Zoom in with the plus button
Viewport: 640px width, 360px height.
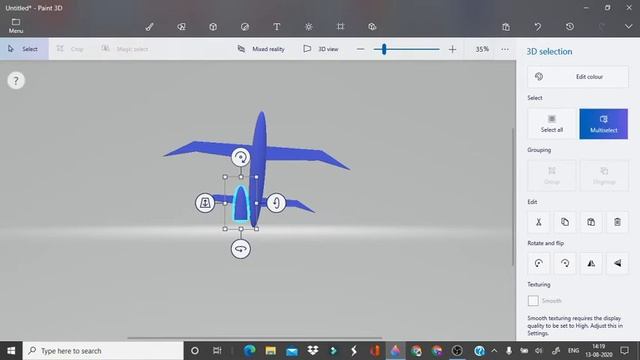(452, 49)
